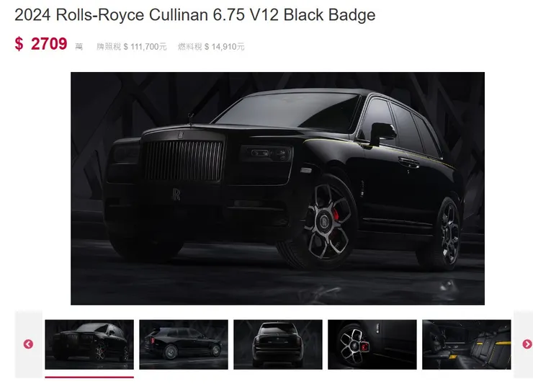This screenshot has width=533, height=392.
Task: Advance the gallery with the right arrow
Action: coord(527,344)
